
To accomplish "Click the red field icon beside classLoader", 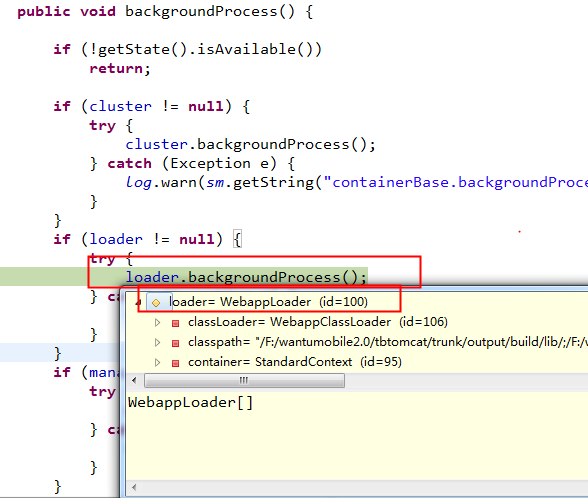I will pos(175,323).
